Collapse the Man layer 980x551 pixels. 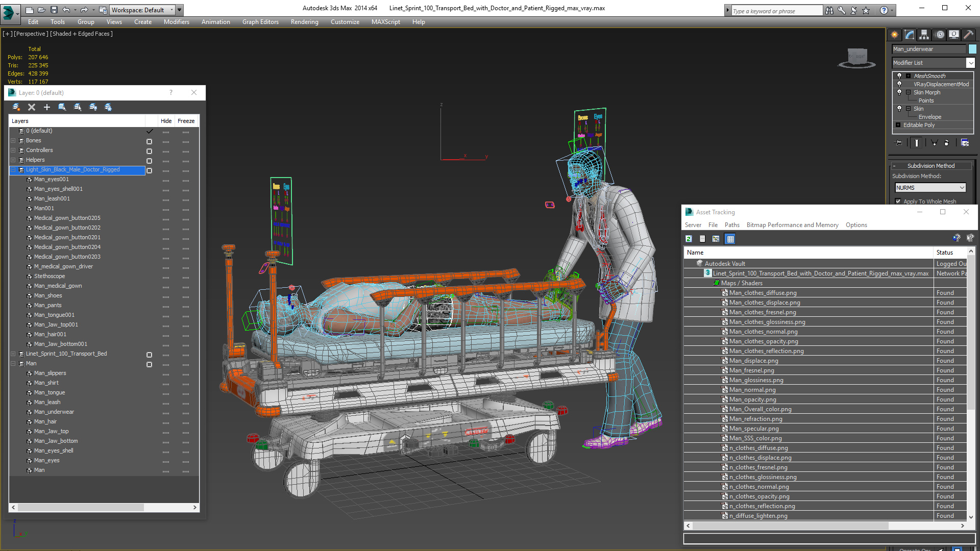(13, 364)
